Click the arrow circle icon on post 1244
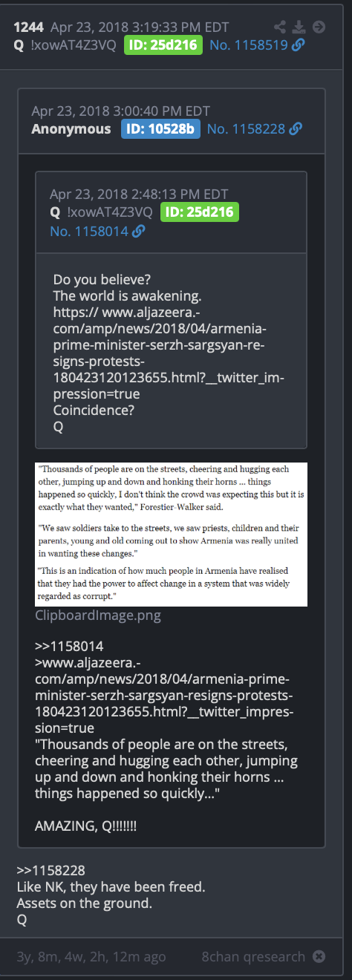The width and height of the screenshot is (352, 980). pyautogui.click(x=319, y=27)
